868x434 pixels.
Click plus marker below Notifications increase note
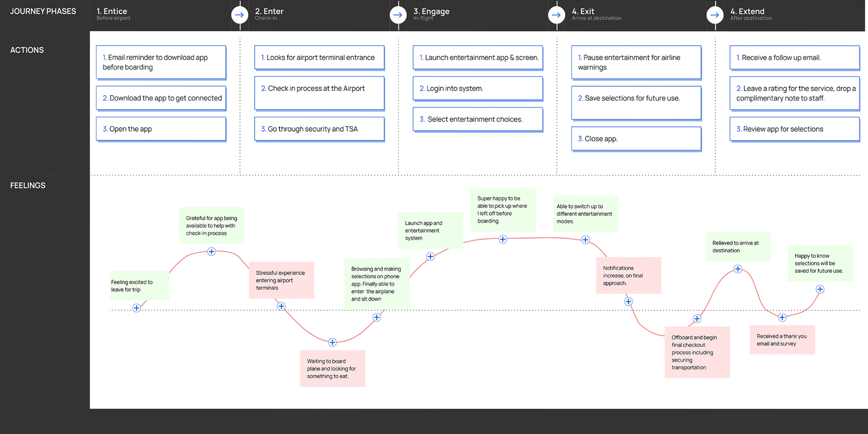(628, 302)
